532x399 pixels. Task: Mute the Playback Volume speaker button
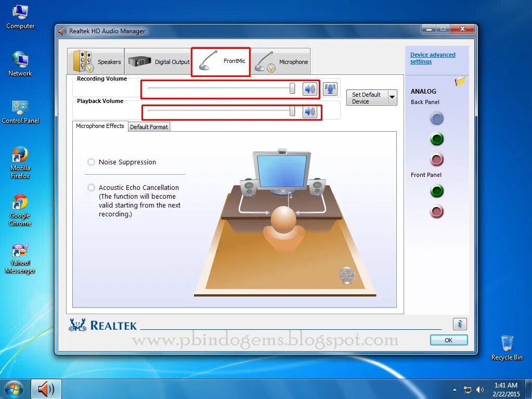310,111
